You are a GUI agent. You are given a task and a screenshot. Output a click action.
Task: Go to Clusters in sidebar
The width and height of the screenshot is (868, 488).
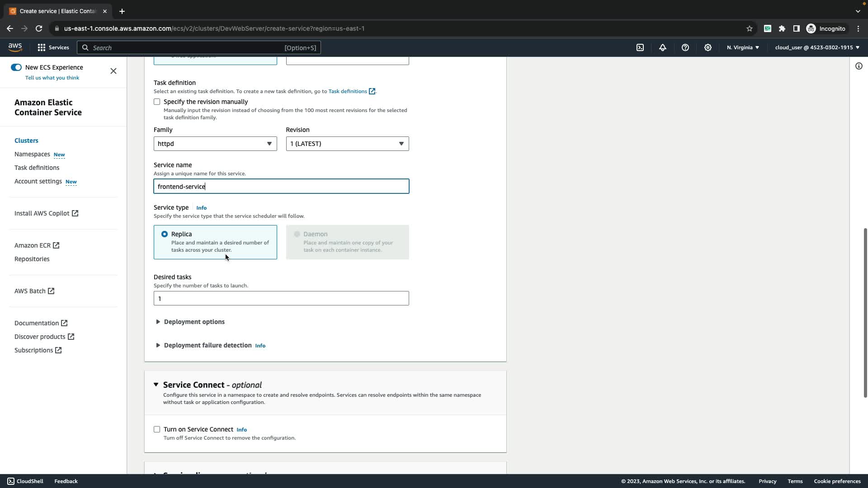(26, 141)
